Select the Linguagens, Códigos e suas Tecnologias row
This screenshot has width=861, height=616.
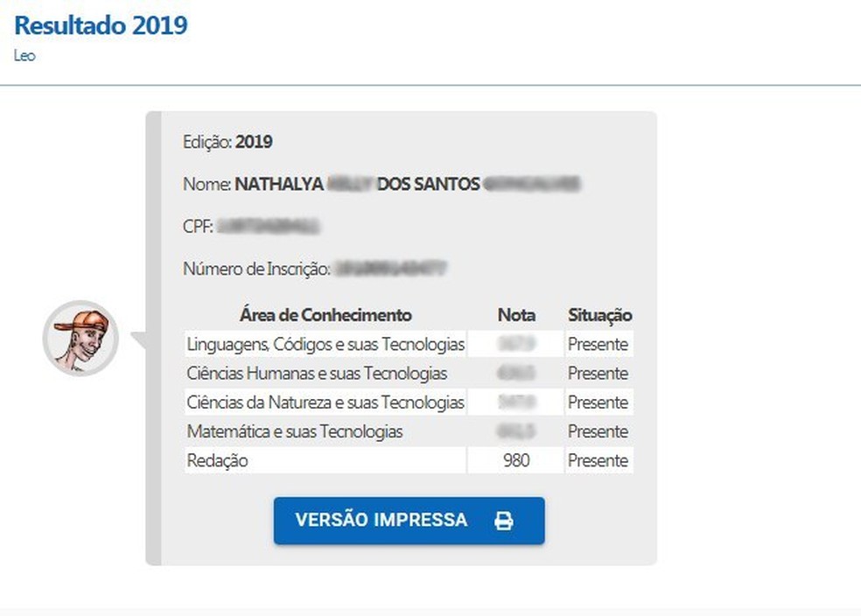(325, 344)
